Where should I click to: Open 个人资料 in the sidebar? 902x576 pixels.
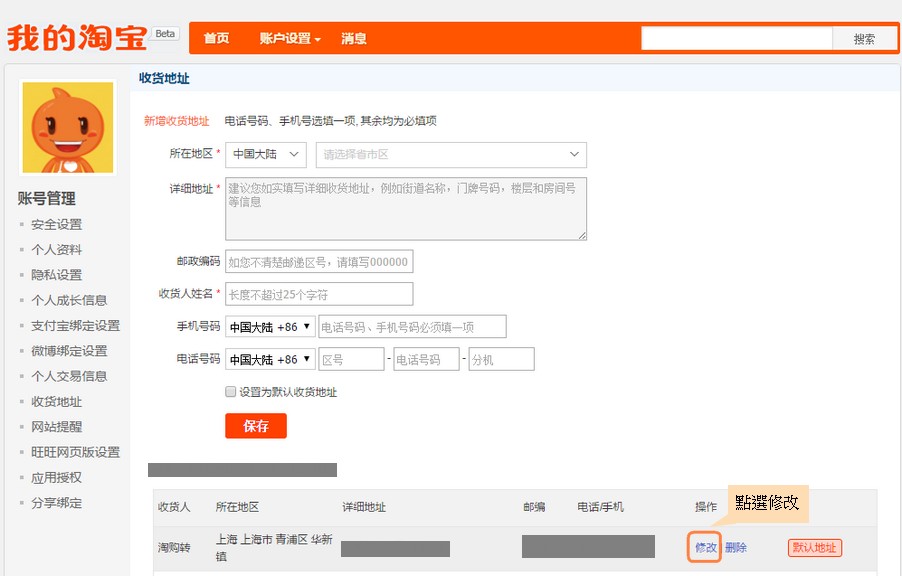click(x=56, y=250)
